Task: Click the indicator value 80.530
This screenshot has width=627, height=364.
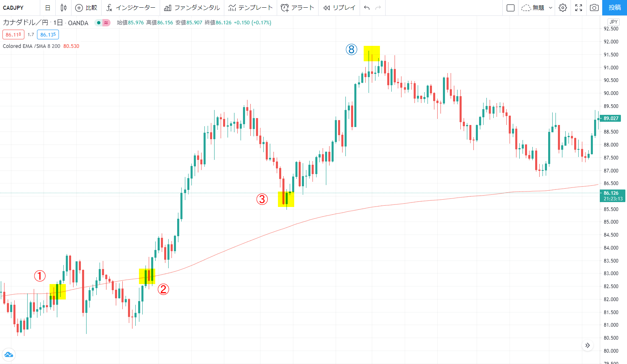Action: pos(72,46)
